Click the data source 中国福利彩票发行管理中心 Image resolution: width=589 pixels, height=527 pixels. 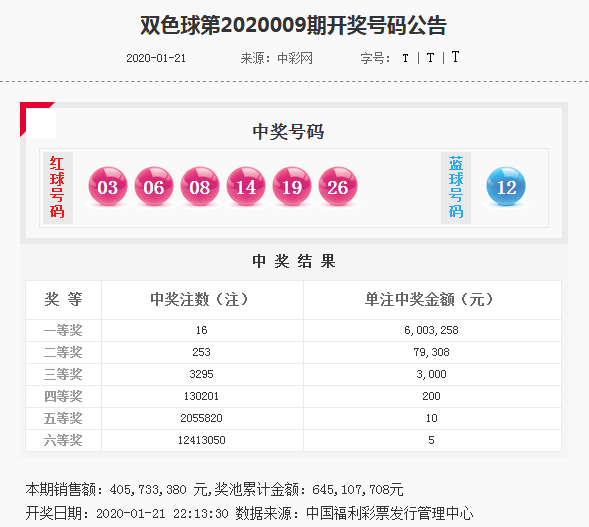pos(390,513)
